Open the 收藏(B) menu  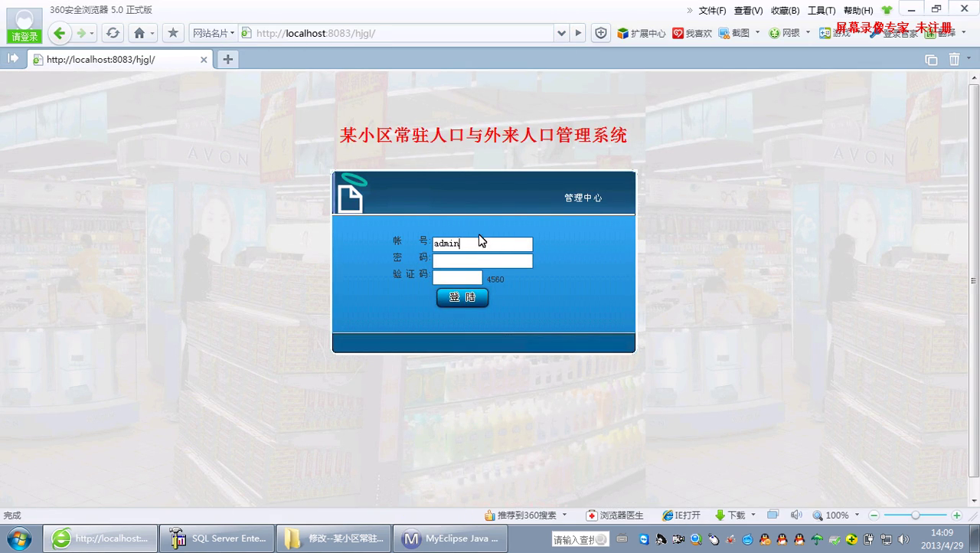pyautogui.click(x=785, y=11)
